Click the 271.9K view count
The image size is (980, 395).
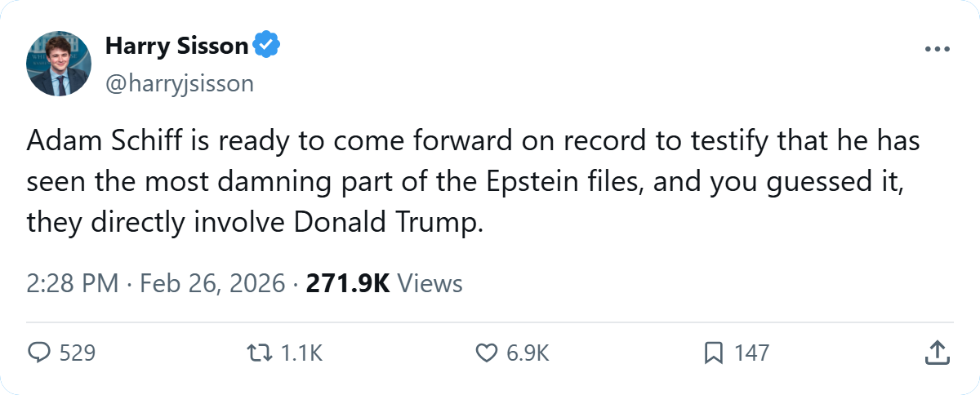click(x=349, y=284)
